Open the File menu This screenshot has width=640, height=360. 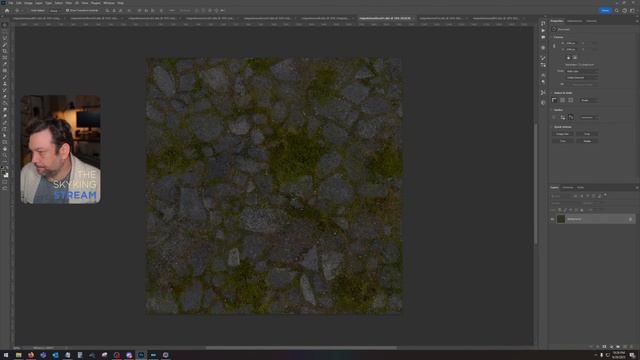11,3
